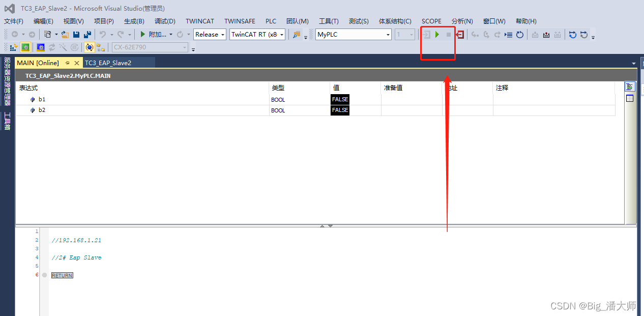
Task: Click the //2# Eap Slave comment line
Action: pyautogui.click(x=76, y=257)
